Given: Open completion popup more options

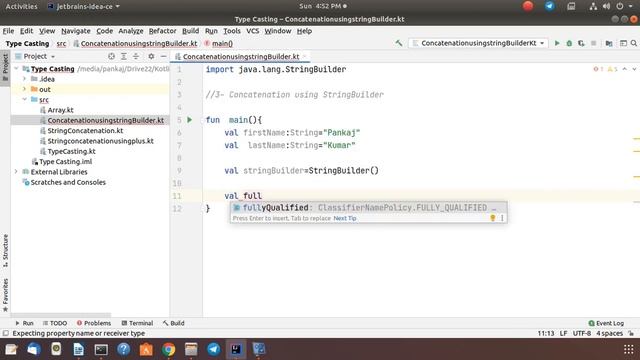Looking at the screenshot, I should point(502,218).
